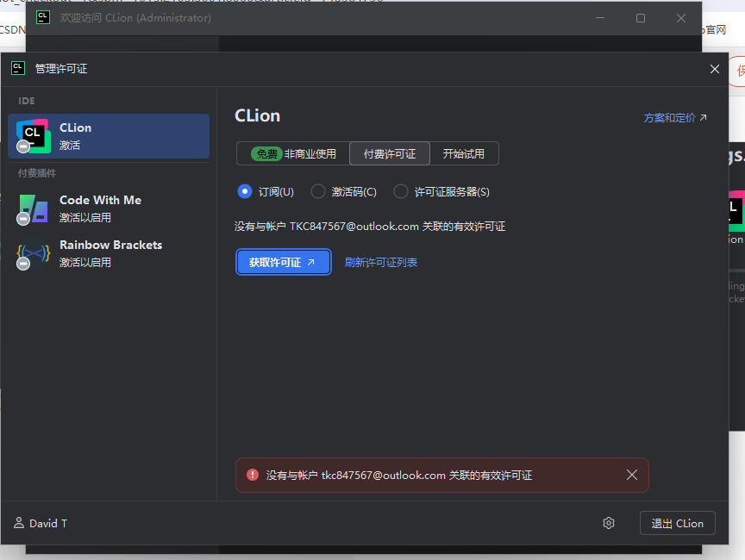
Task: Click the CLion icon in 管理许可证 title bar
Action: tap(18, 68)
